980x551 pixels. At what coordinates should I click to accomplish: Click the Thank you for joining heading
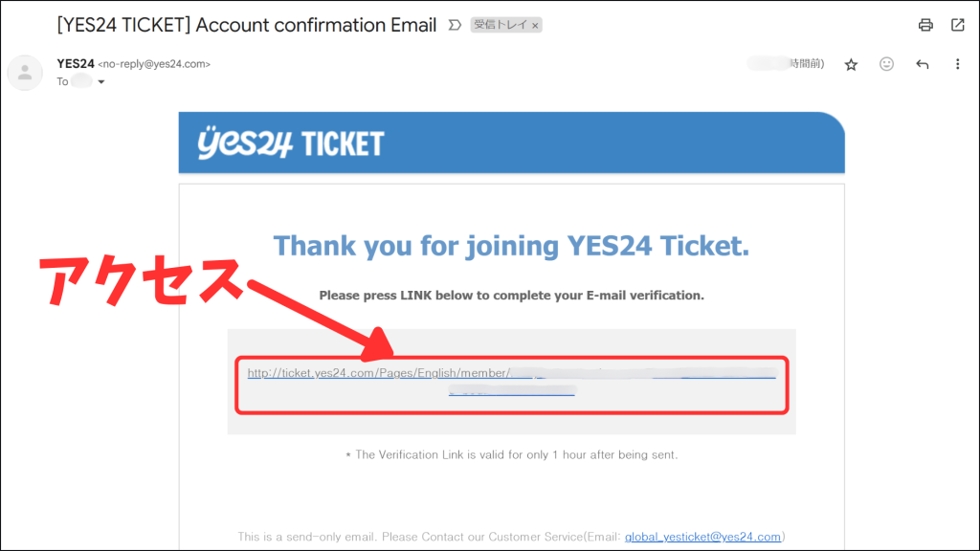(x=511, y=246)
